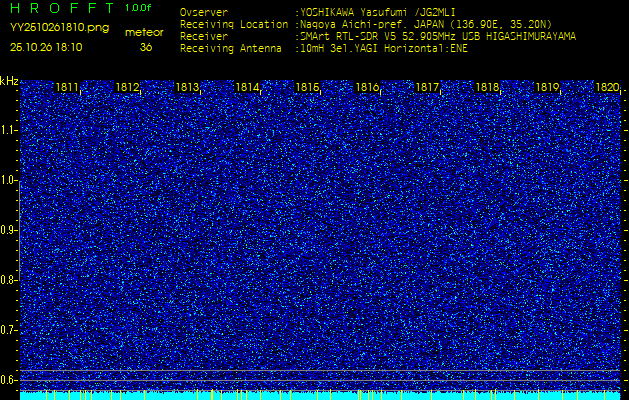The image size is (629, 400).
Task: Click the 1.0 kHz frequency label
Action: 9,180
